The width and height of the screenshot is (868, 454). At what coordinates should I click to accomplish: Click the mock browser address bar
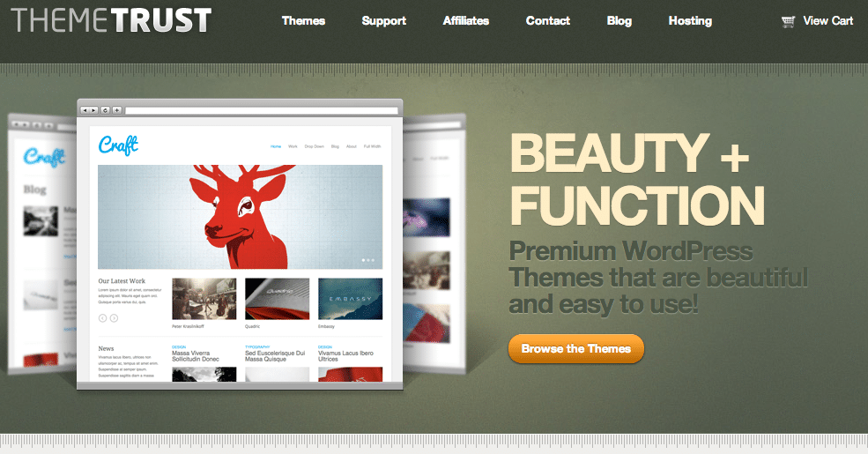(262, 111)
